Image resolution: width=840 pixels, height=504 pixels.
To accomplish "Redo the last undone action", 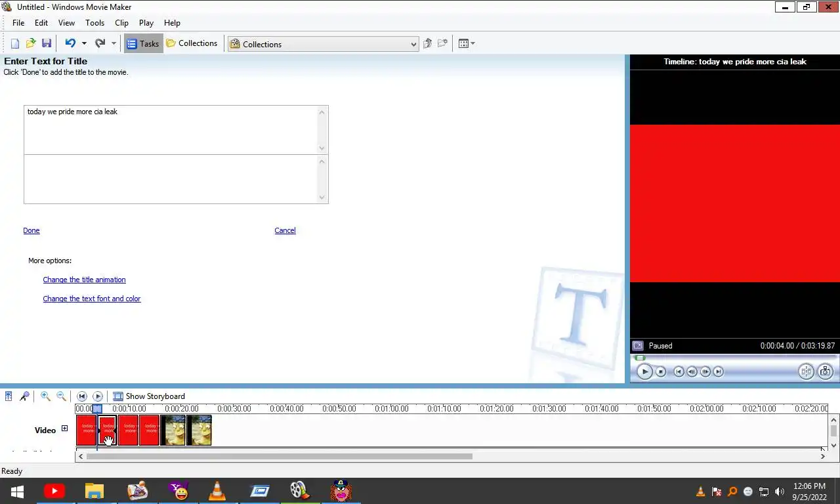I will coord(100,43).
